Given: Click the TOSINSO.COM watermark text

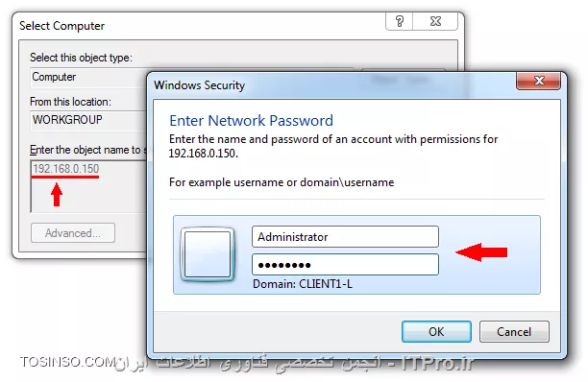Looking at the screenshot, I should click(67, 362).
